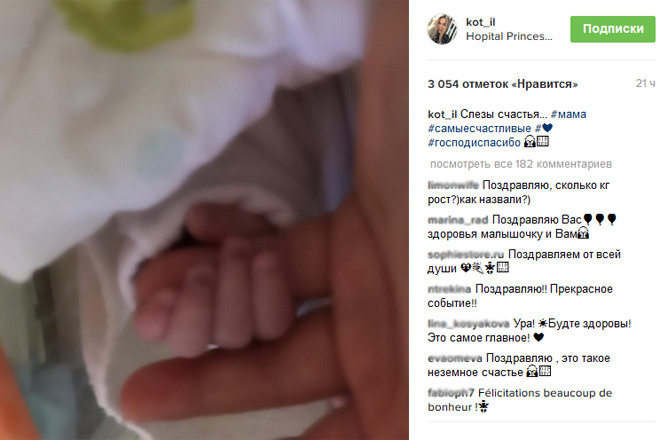
Task: Open the #самыесчастливые hashtag
Action: point(479,128)
